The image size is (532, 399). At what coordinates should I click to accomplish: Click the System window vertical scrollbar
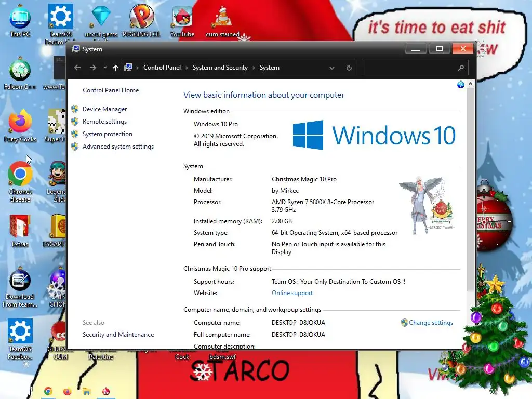(470, 190)
